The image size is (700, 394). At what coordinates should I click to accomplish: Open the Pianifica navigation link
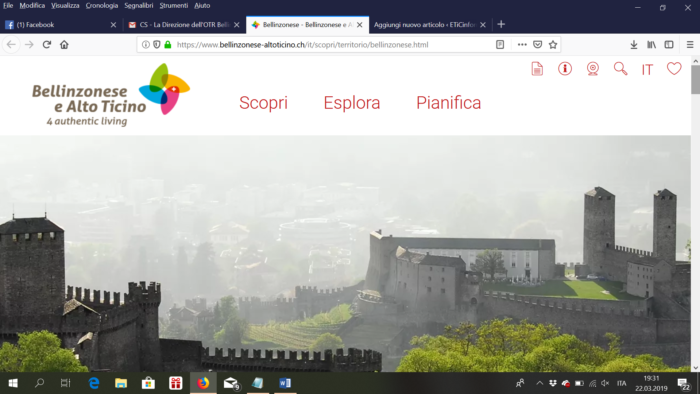(x=449, y=103)
